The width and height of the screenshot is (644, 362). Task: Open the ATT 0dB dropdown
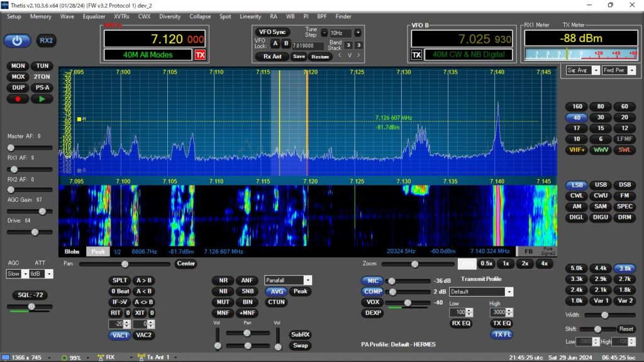tap(49, 274)
